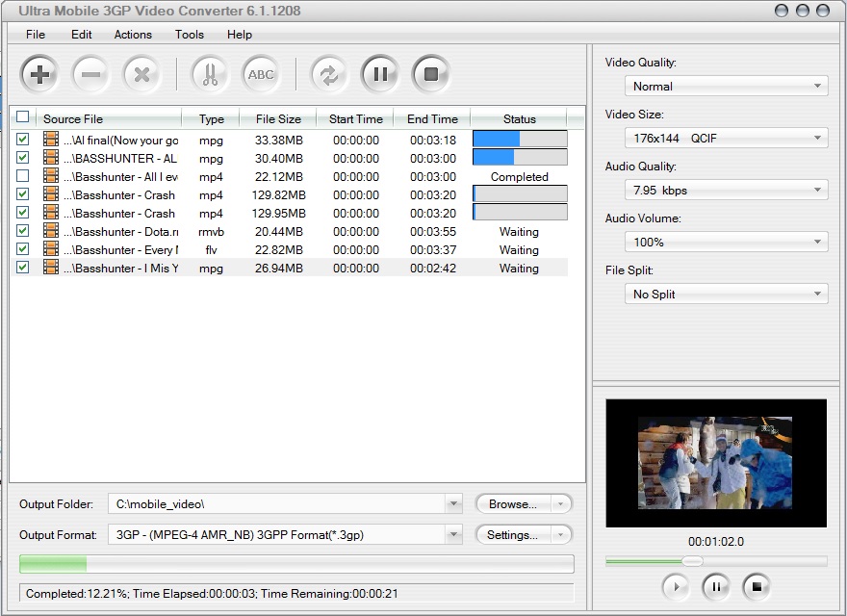The height and width of the screenshot is (616, 847).
Task: Click the 'Completed' status text
Action: click(x=519, y=177)
